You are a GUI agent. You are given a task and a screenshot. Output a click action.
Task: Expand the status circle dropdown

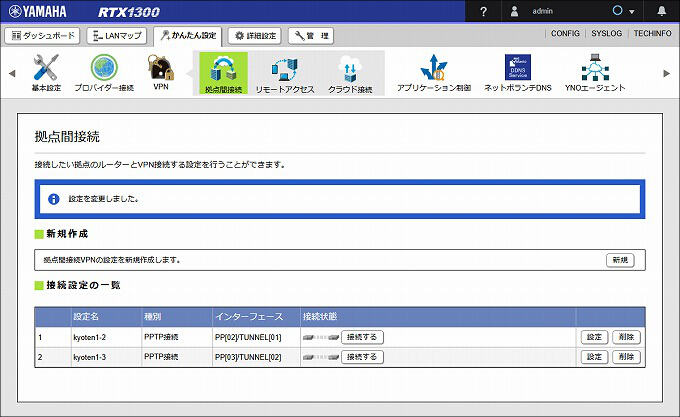tap(624, 11)
